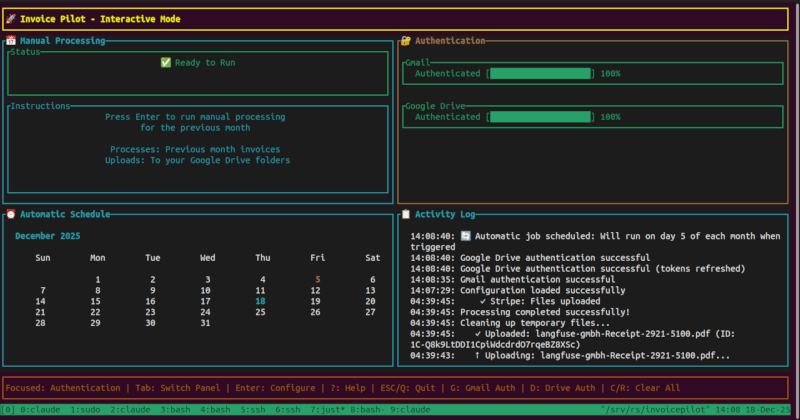
Task: Click the Uploaded: langfuse-gmbh-Receipt-2921-5100.pdf entry
Action: pyautogui.click(x=572, y=339)
